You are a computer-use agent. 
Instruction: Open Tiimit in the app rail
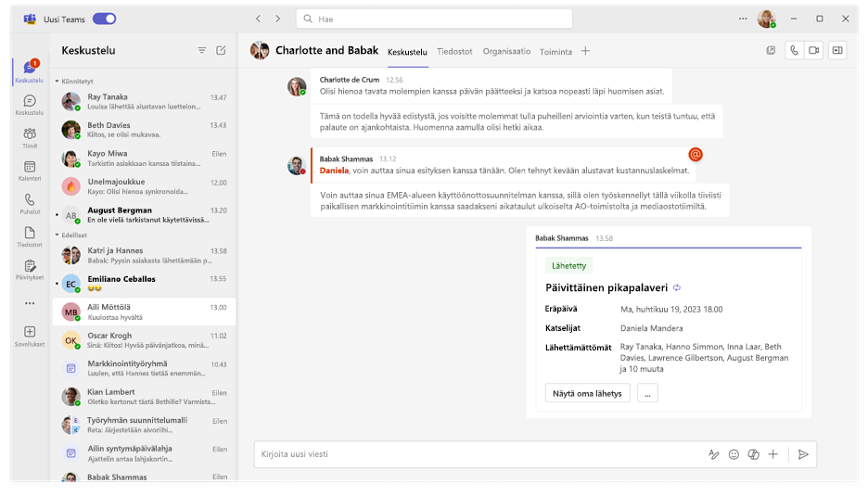(x=30, y=138)
